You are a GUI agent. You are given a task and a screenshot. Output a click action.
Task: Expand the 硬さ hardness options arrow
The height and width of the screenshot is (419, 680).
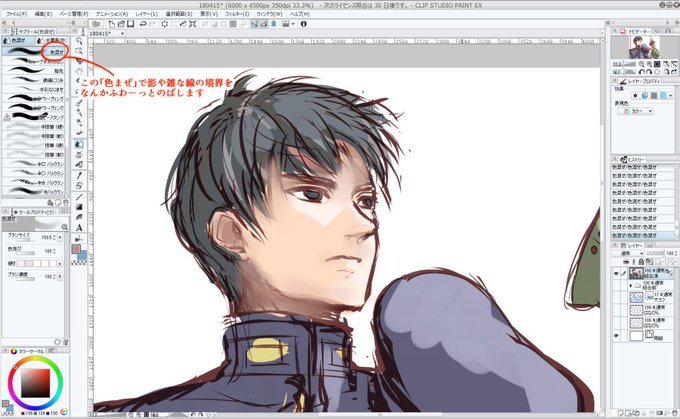[60, 263]
